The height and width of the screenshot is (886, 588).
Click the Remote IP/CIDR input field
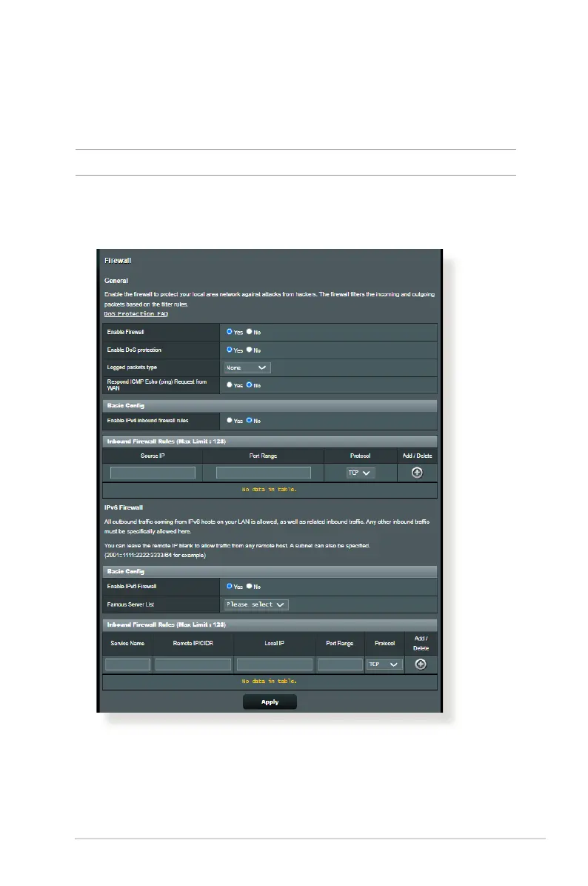[x=193, y=664]
